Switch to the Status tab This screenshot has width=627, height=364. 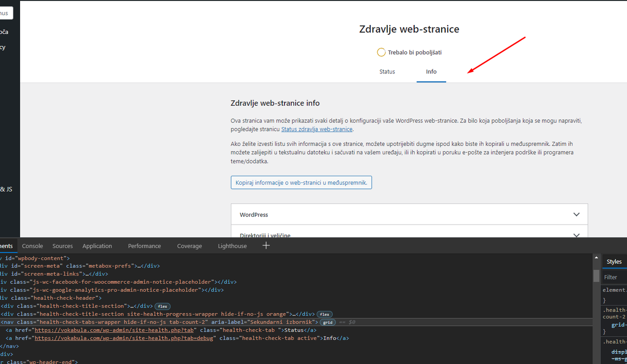(387, 71)
